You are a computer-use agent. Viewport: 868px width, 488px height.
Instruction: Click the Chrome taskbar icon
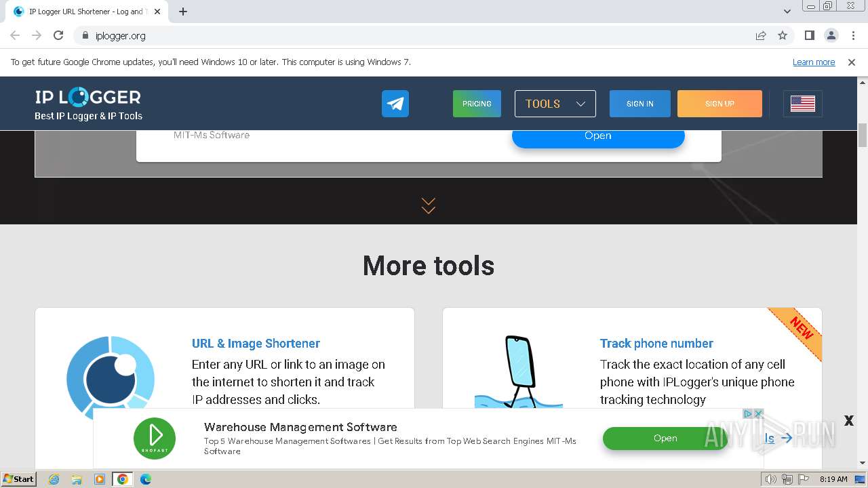pyautogui.click(x=123, y=479)
